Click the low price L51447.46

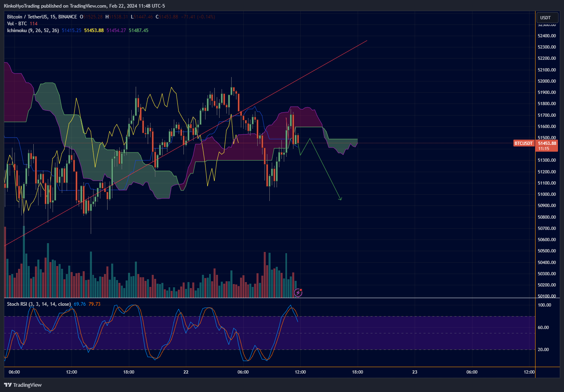coord(142,17)
